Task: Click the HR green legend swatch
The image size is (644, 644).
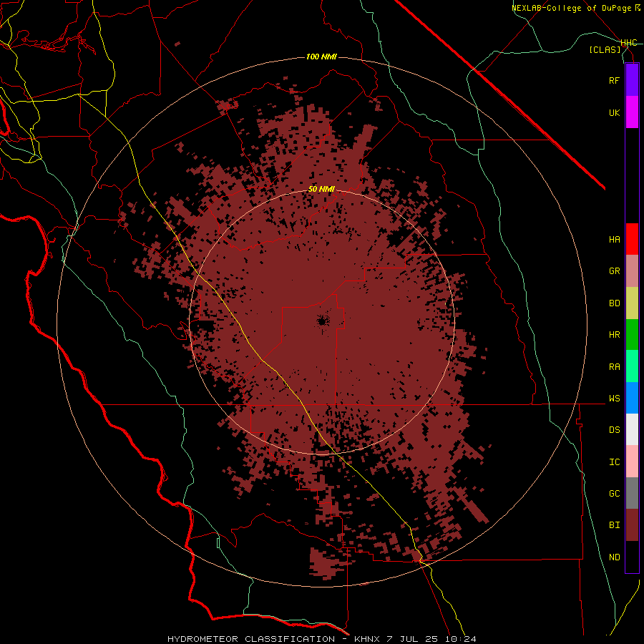Action: point(632,335)
